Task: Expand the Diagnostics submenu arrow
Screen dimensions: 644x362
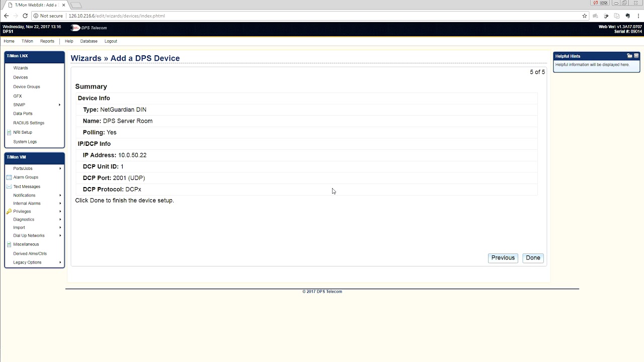Action: 60,219
